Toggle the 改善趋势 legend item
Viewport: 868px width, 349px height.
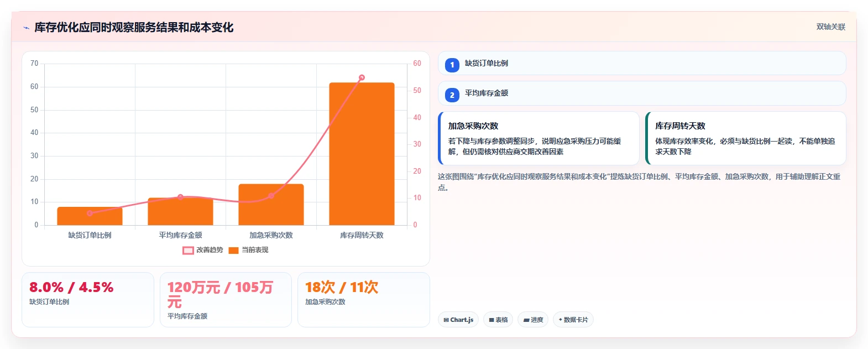click(203, 250)
